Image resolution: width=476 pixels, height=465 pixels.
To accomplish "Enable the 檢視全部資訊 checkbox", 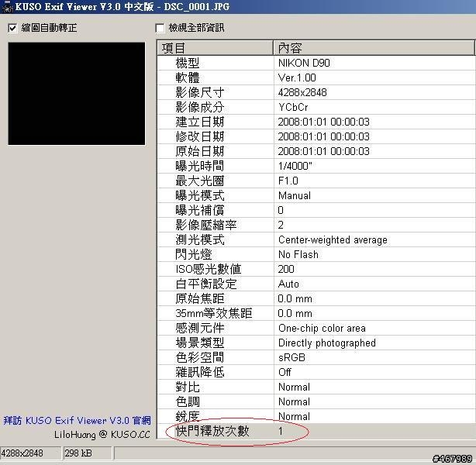I will (x=160, y=28).
